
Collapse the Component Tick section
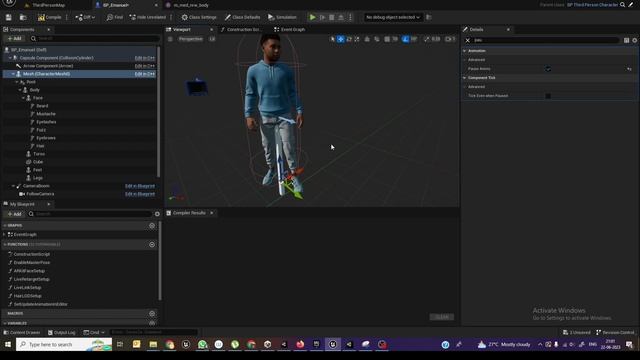tap(464, 78)
